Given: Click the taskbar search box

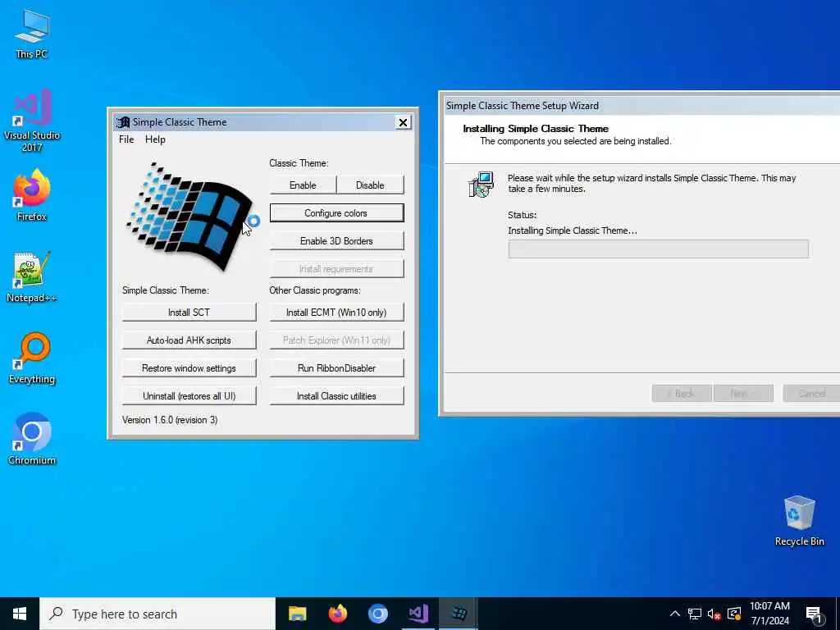Looking at the screenshot, I should click(157, 614).
